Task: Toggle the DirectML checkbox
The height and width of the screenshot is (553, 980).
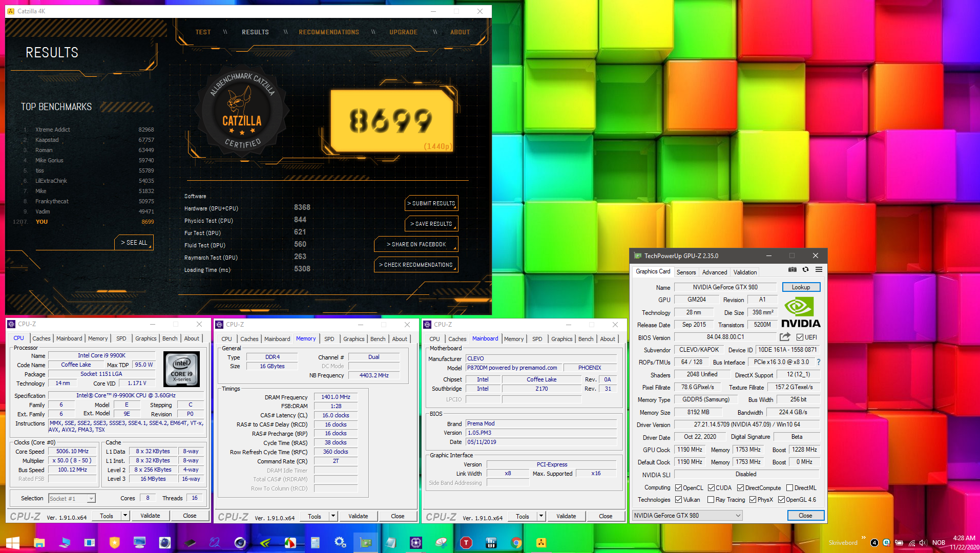Action: 789,488
